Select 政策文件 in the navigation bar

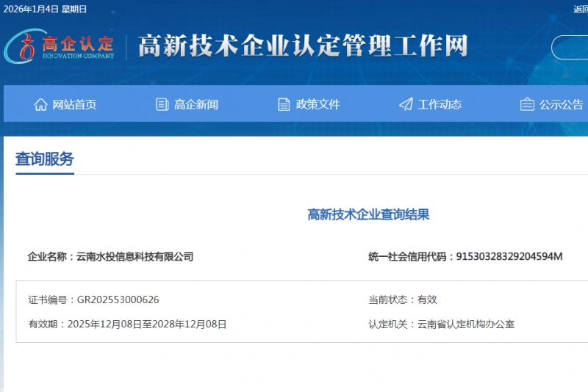[x=318, y=104]
